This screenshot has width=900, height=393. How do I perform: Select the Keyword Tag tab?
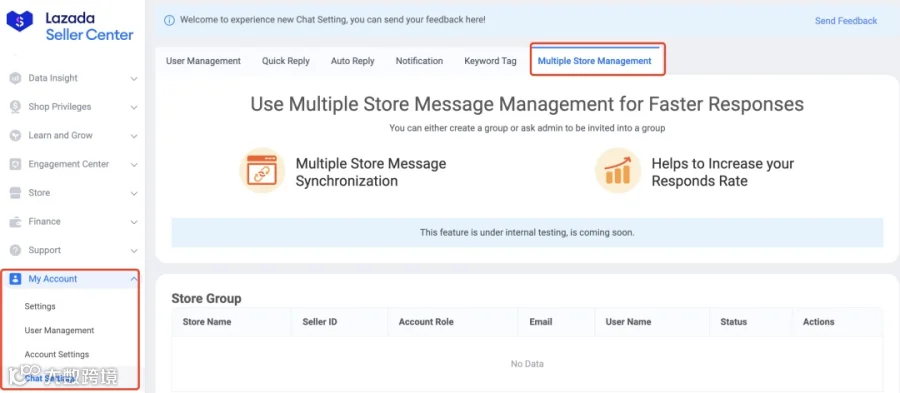coord(490,61)
